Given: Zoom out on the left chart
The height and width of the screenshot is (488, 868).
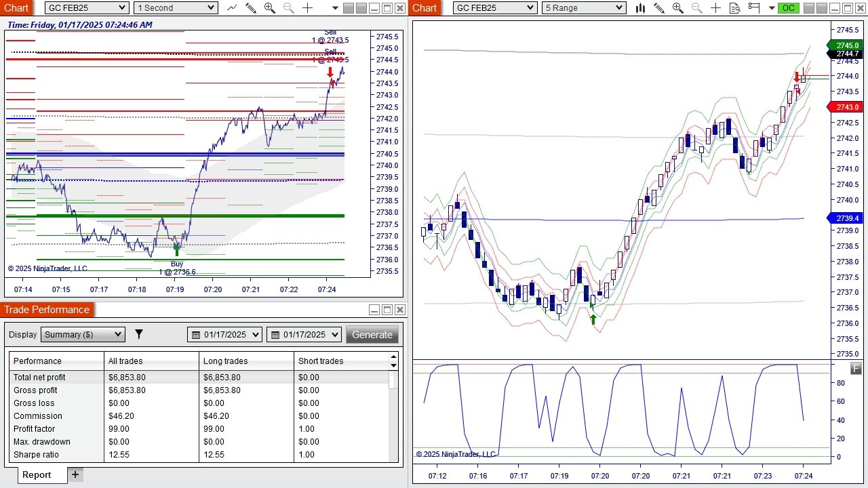Looking at the screenshot, I should [x=288, y=8].
